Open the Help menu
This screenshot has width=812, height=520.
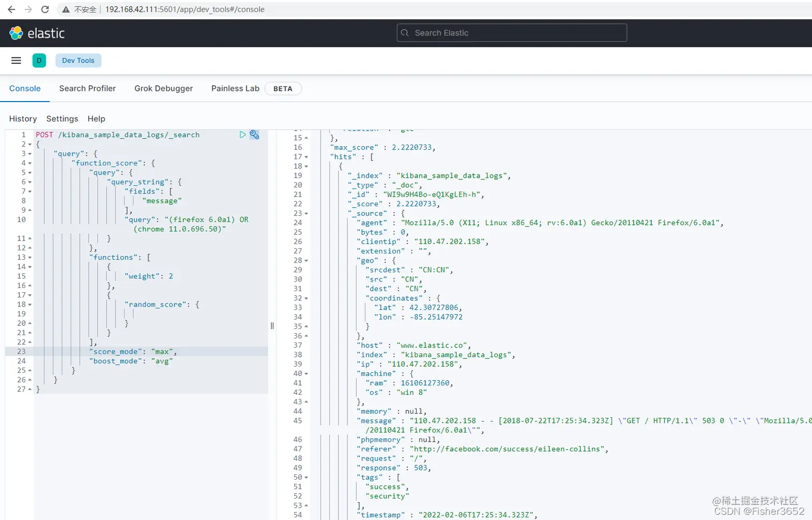(97, 119)
